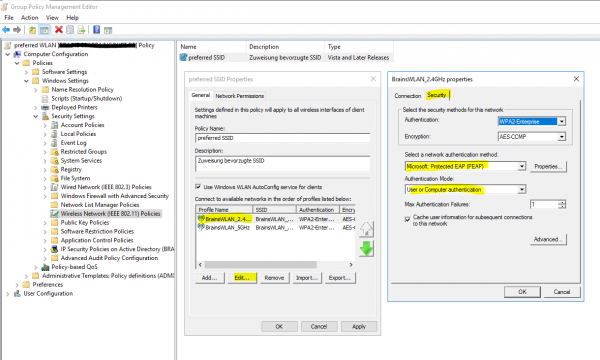Click OK in BrainsWLAN_2.4GHz properties
This screenshot has width=600, height=360.
point(522,292)
